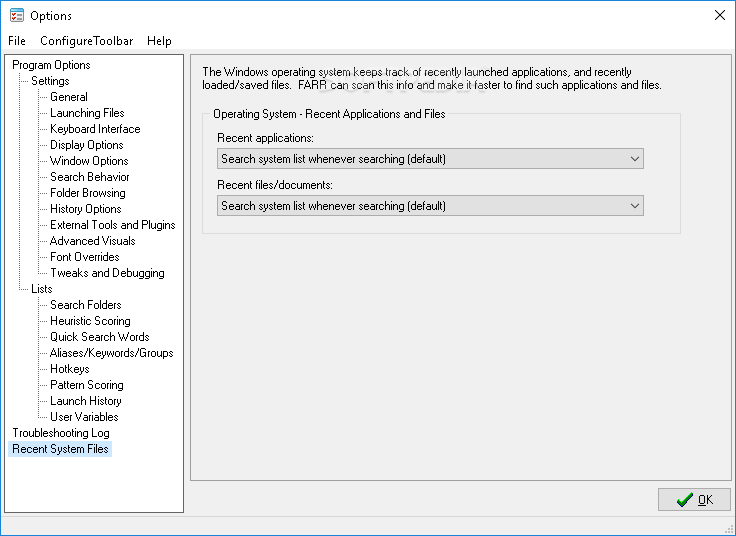Open the Recent applications dropdown
Image resolution: width=736 pixels, height=536 pixels.
(x=430, y=159)
